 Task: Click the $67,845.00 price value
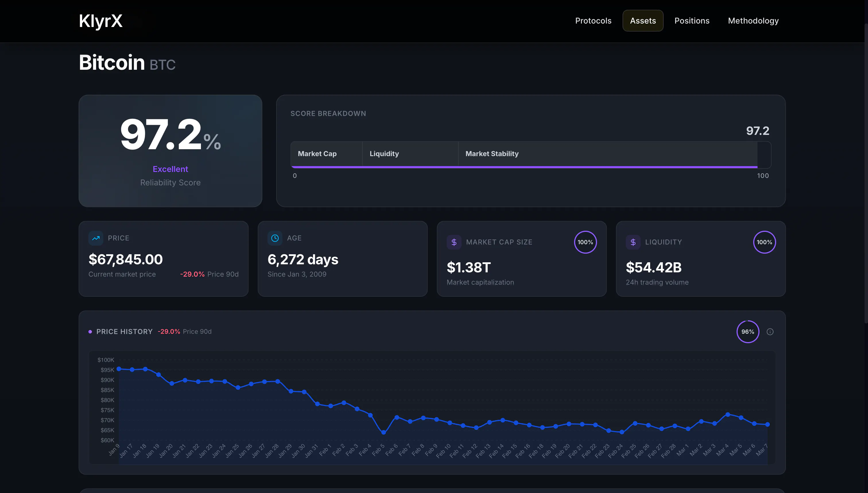pos(126,259)
